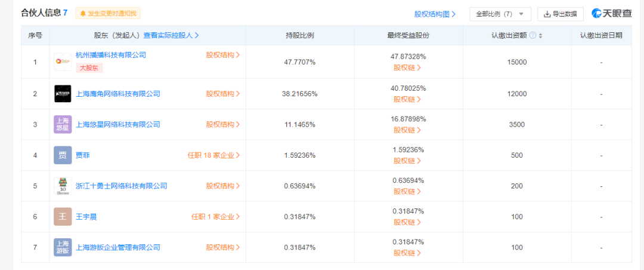
Task: Open 查看实际控股人 link
Action: (171, 36)
